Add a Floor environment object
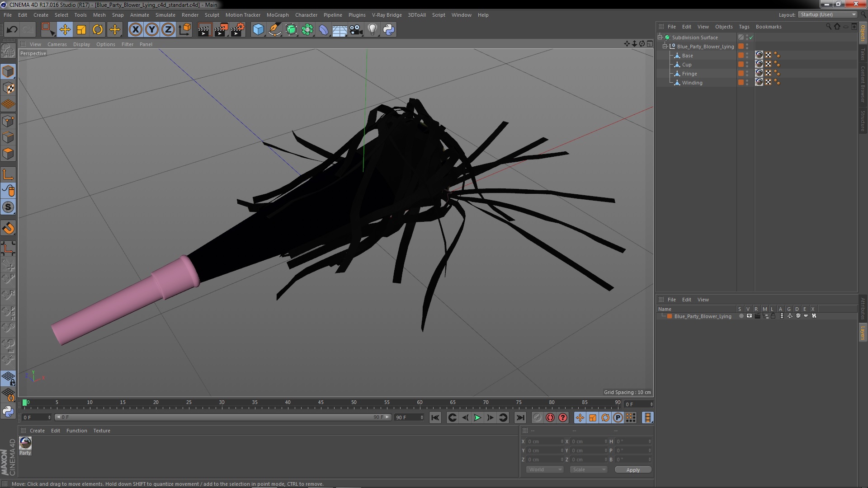The height and width of the screenshot is (488, 868). tap(340, 30)
